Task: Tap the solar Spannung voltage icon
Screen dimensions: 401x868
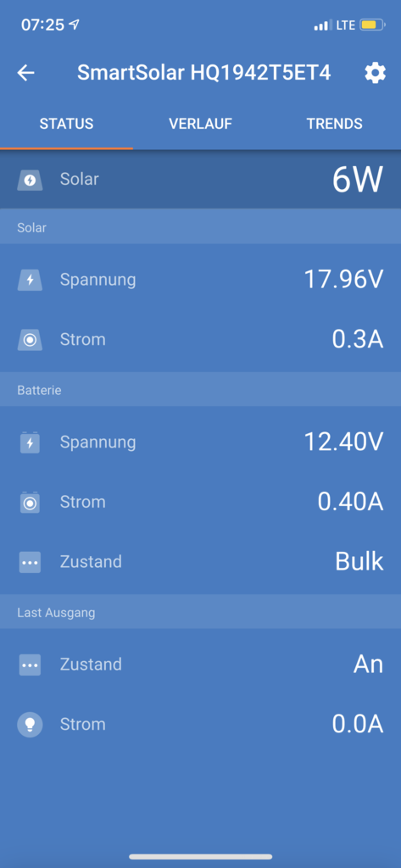Action: coord(30,280)
